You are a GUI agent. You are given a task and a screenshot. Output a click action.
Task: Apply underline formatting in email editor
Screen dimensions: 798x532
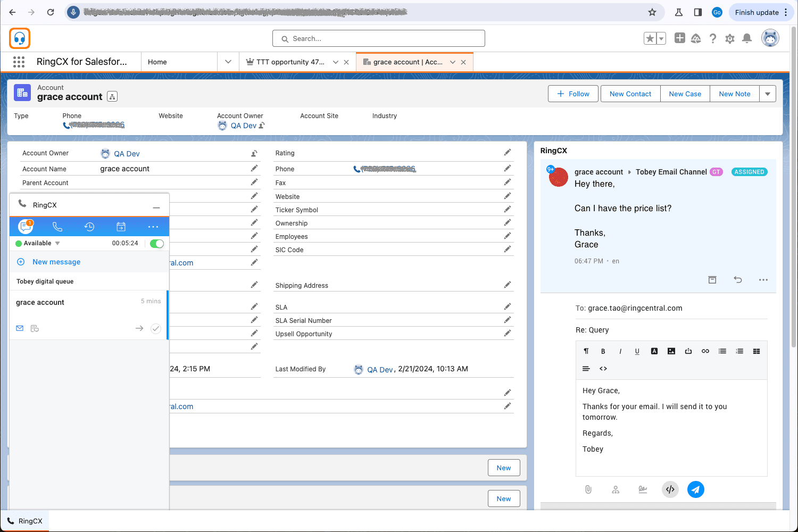click(637, 351)
